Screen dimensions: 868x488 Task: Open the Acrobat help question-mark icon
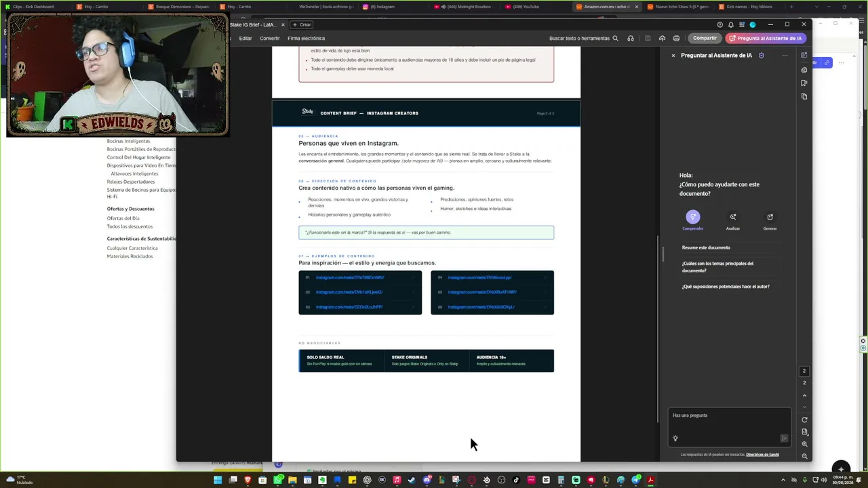[x=719, y=24]
